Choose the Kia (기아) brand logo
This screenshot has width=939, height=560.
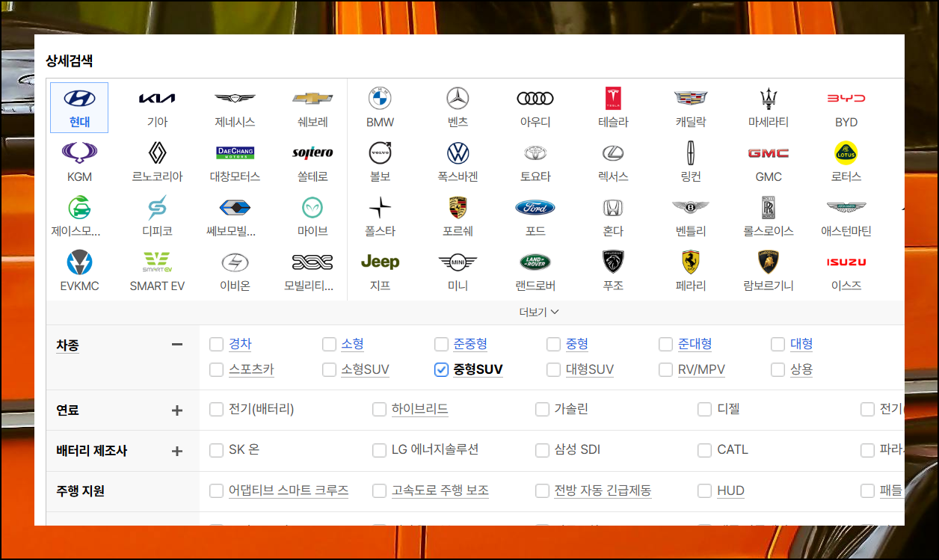coord(157,99)
